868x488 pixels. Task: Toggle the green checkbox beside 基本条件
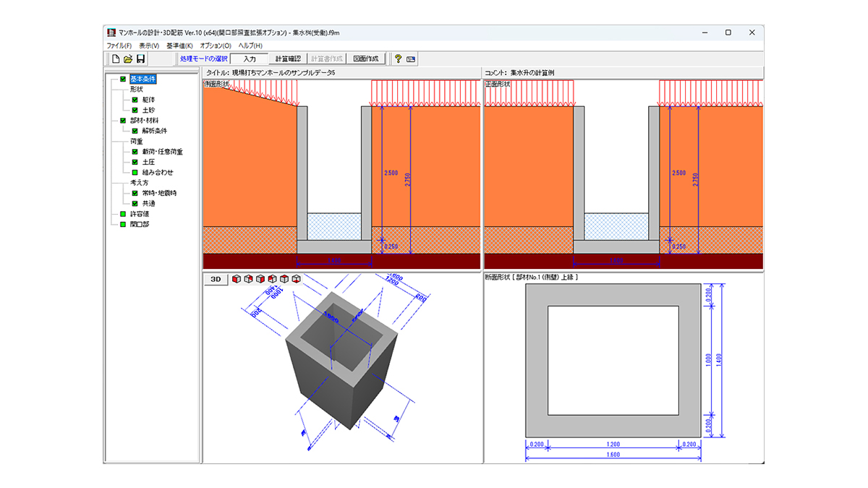123,79
